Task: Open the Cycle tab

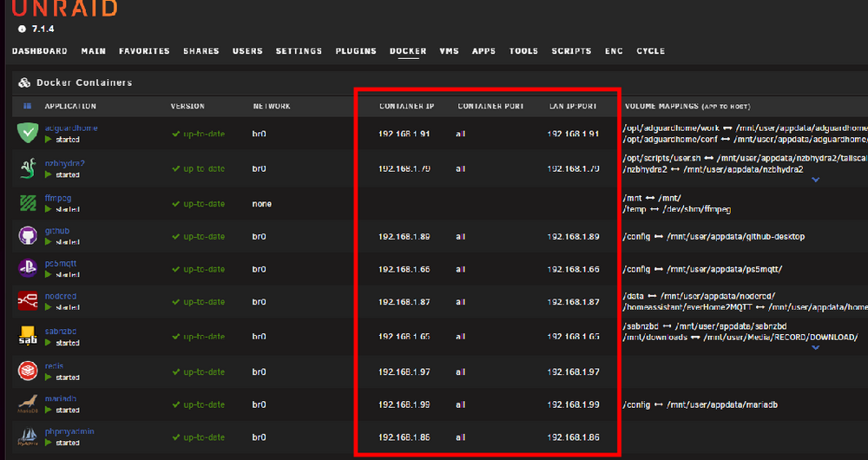Action: tap(650, 51)
